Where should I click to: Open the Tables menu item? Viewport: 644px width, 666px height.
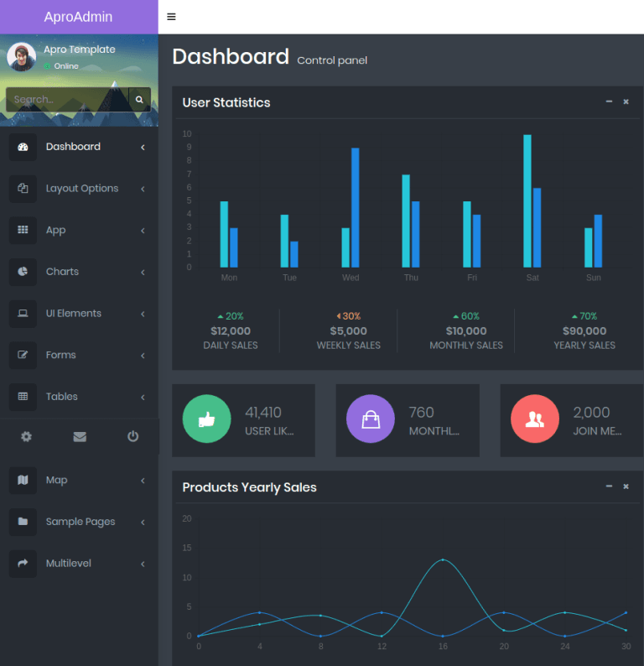(x=79, y=397)
